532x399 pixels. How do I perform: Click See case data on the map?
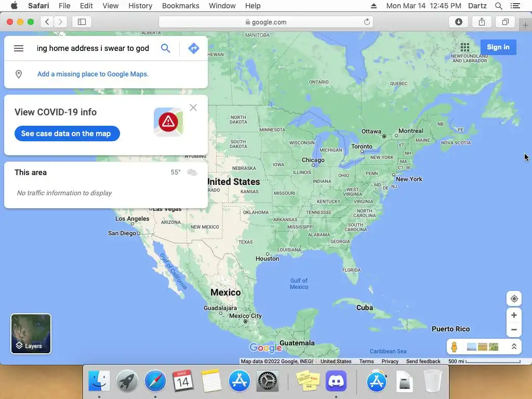67,134
